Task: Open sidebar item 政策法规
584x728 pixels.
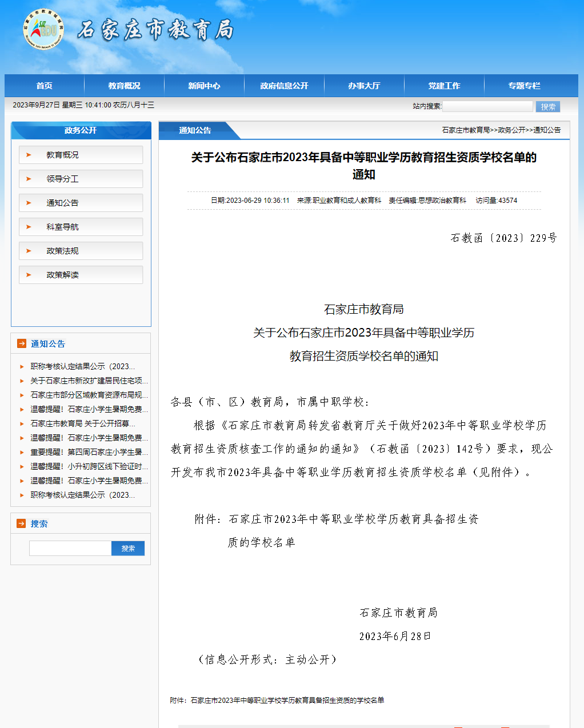Action: pos(81,251)
